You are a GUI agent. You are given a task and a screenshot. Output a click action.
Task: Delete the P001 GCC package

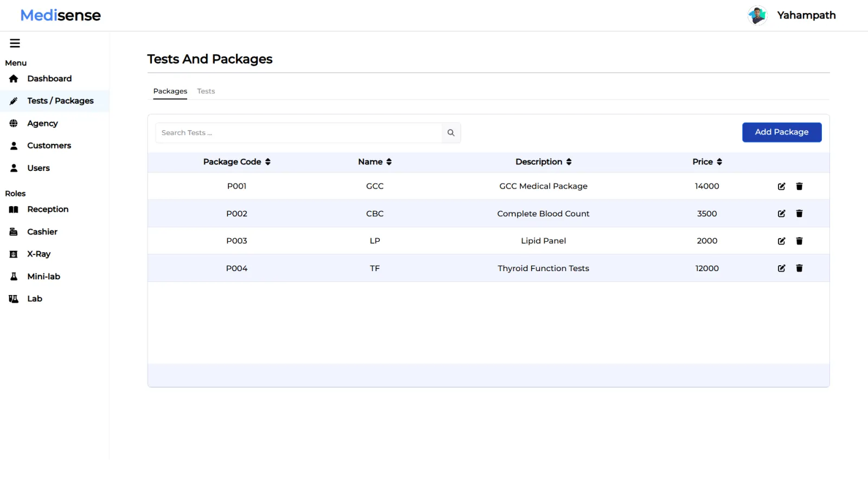tap(799, 187)
